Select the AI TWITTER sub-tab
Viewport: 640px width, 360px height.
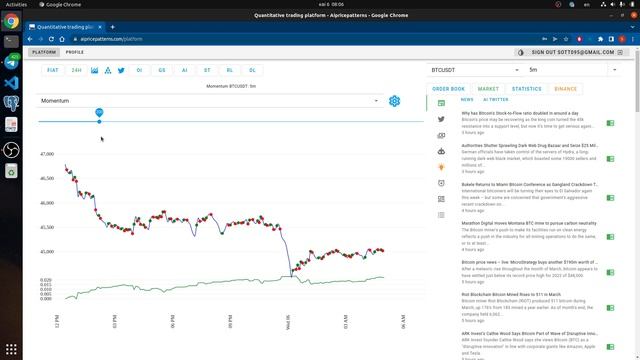pos(496,100)
